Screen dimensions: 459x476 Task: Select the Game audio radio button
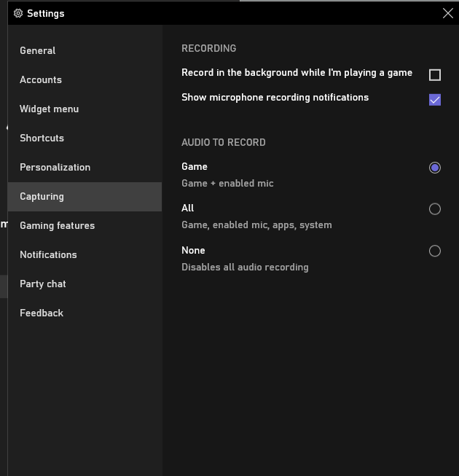click(x=435, y=168)
